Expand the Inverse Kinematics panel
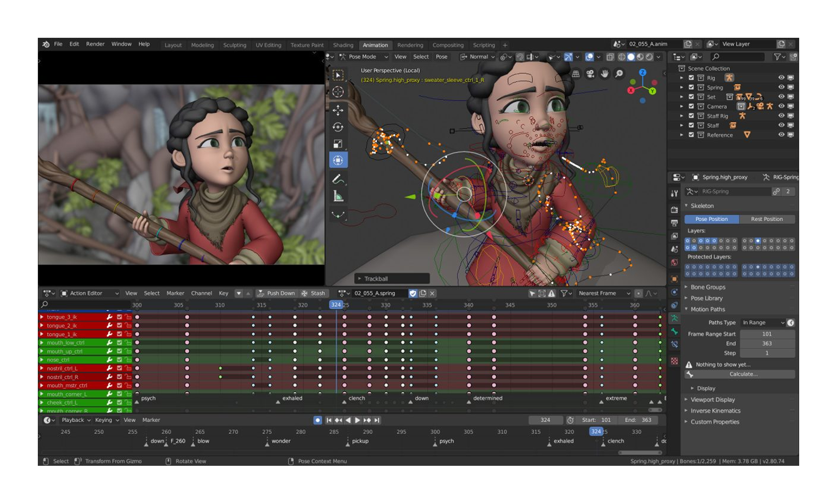The image size is (837, 504). point(715,410)
